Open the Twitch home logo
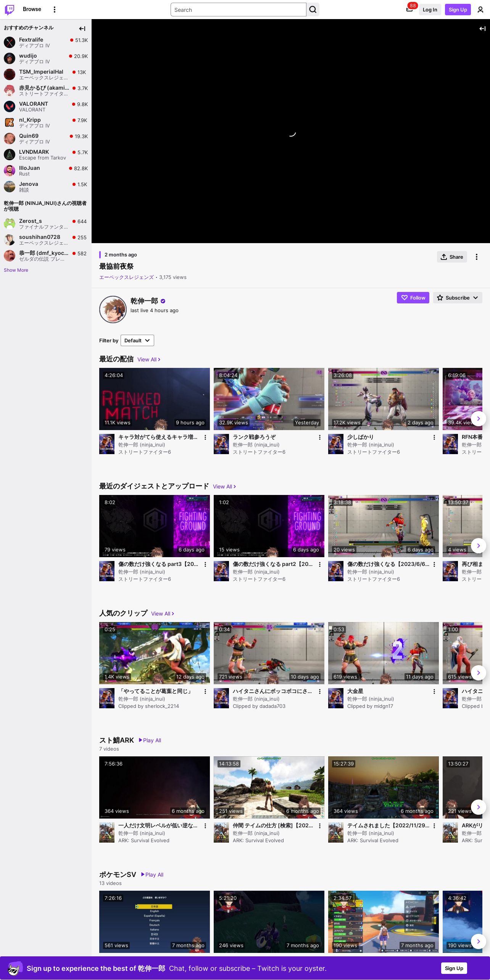The width and height of the screenshot is (490, 980). 10,10
